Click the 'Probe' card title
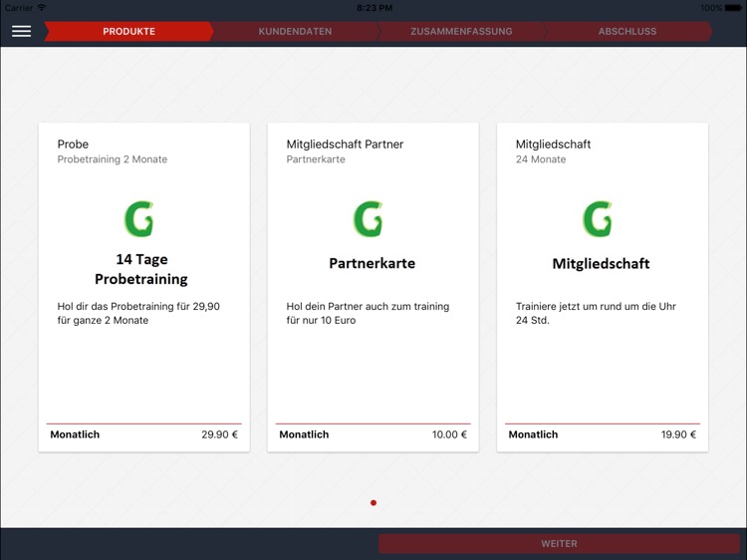 [x=73, y=144]
